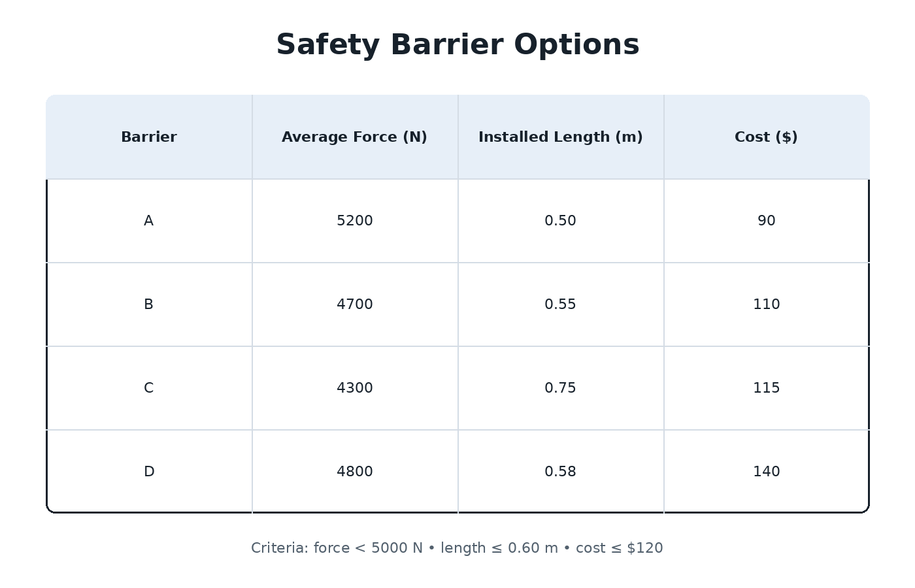Select the Barrier D row label

[x=149, y=472]
